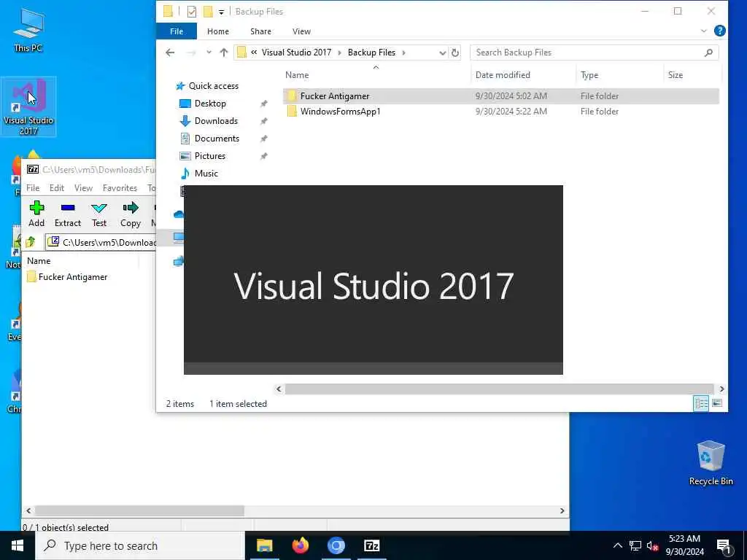This screenshot has height=560, width=747.
Task: Expand the hidden path chevron in breadcrumb
Action: [254, 52]
